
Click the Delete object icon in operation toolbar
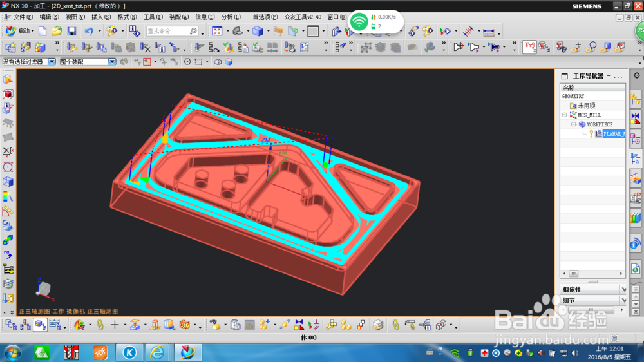point(145,47)
